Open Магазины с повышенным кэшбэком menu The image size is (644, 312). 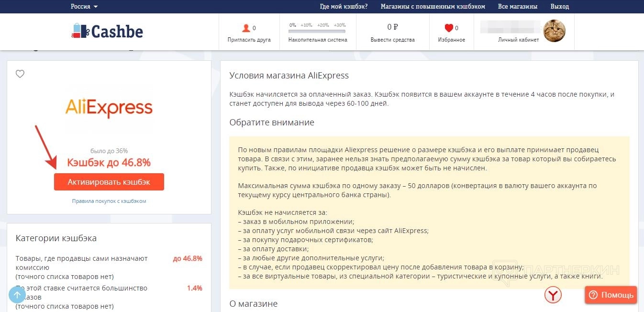(433, 7)
